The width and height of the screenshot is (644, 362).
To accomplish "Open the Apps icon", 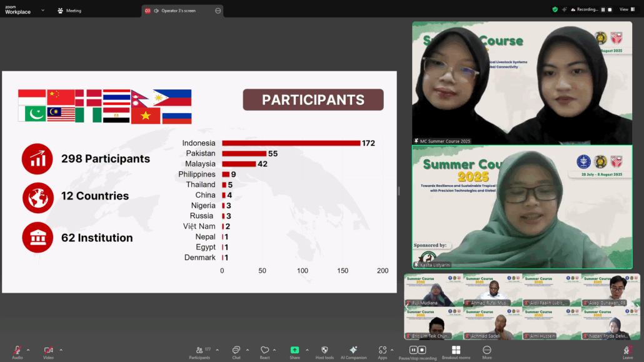I will tap(382, 351).
